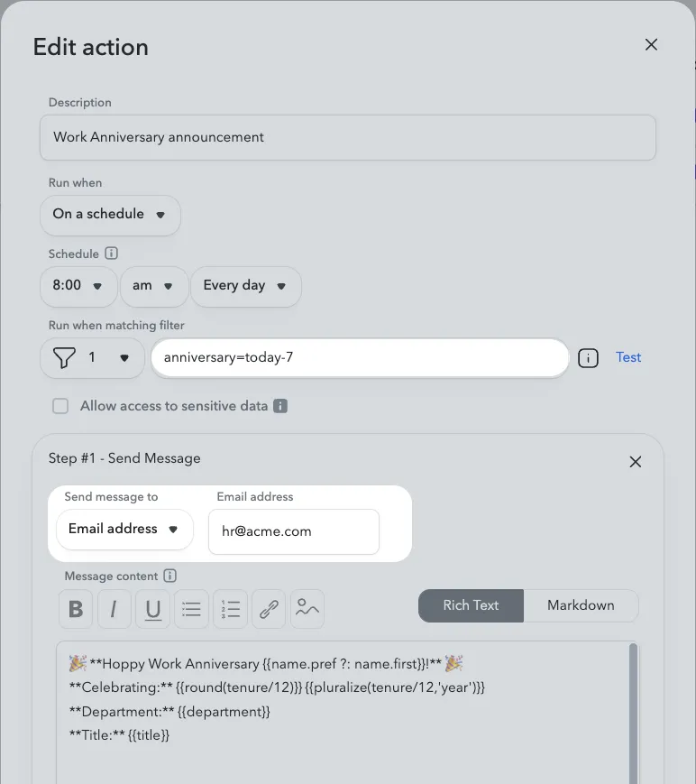Switch the am/pm selector
The height and width of the screenshot is (784, 696).
(x=154, y=286)
